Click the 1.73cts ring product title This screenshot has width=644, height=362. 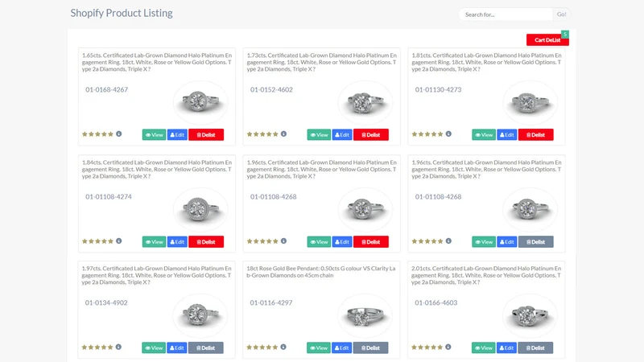pyautogui.click(x=321, y=62)
